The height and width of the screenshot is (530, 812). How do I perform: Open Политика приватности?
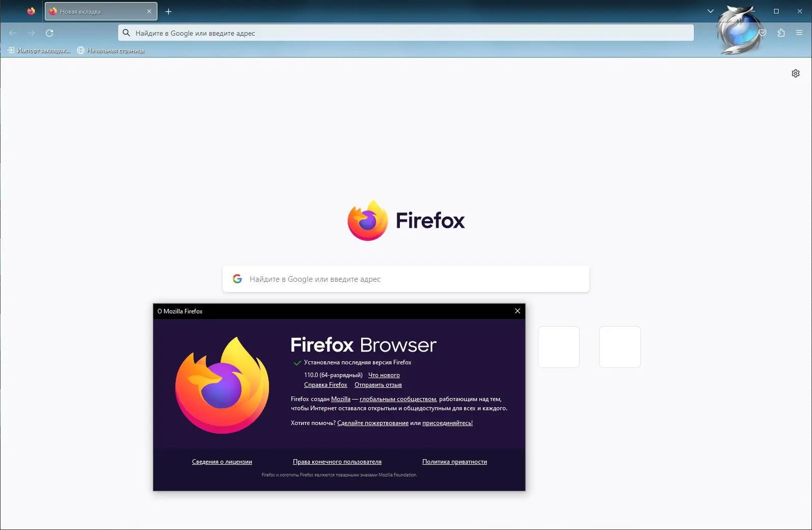(454, 462)
